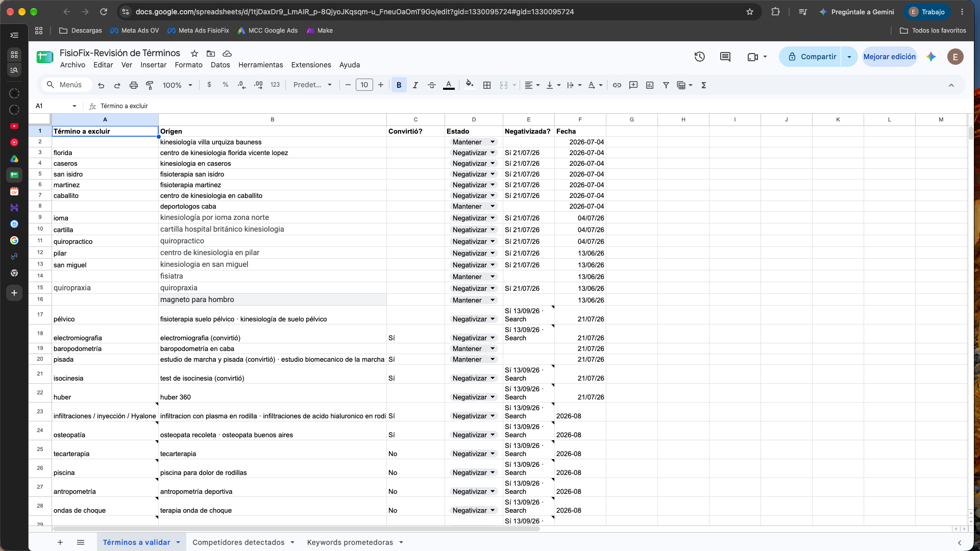Open version history clock icon

[699, 57]
